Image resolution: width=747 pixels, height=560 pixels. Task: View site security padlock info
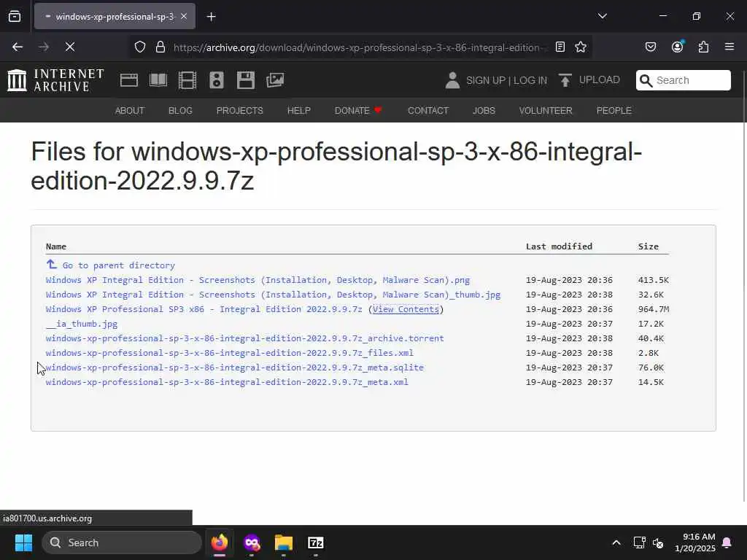[160, 47]
